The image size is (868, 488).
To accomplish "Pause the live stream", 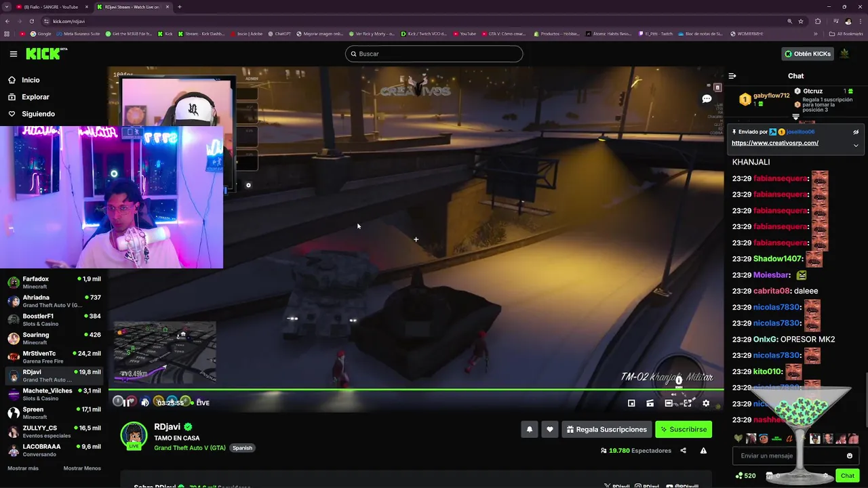I will pyautogui.click(x=127, y=403).
